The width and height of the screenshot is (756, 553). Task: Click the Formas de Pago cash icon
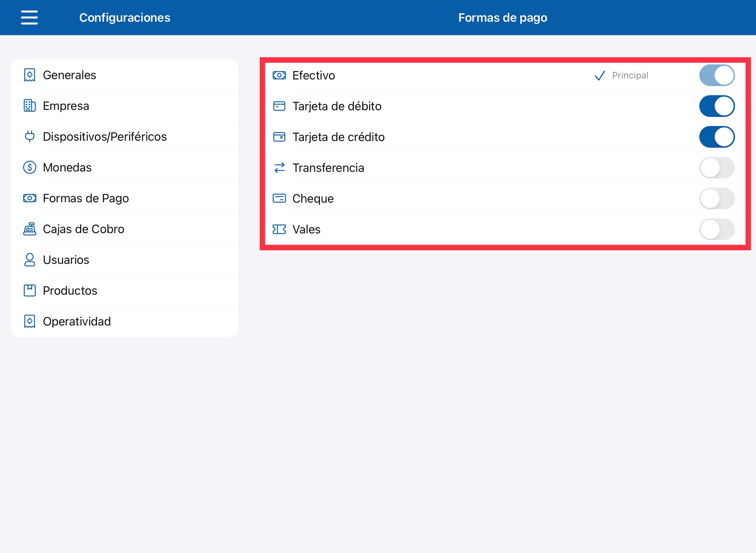point(30,198)
